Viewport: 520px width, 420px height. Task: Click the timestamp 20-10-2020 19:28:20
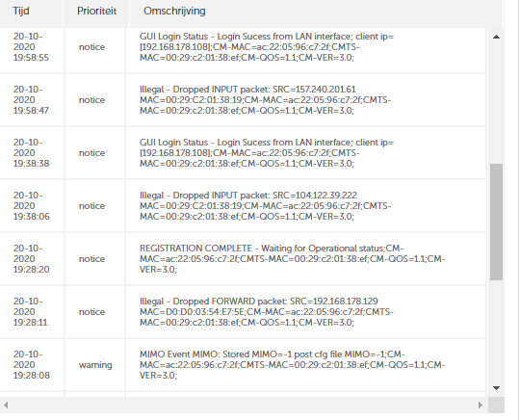click(32, 259)
